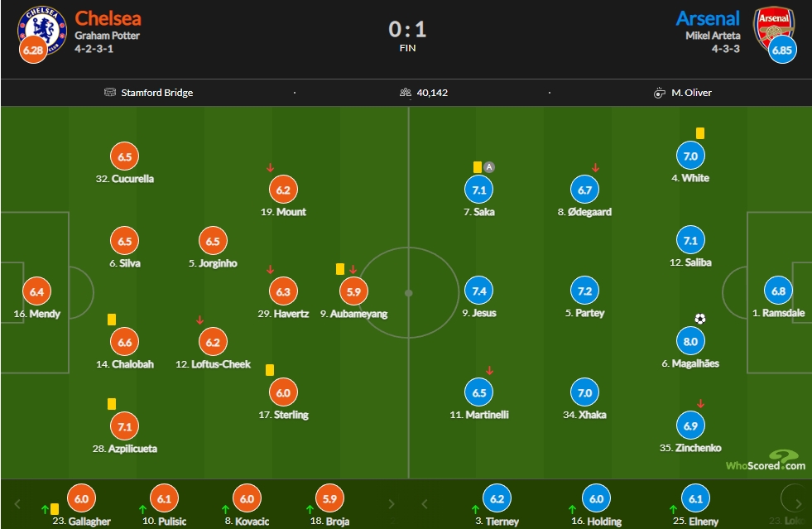Select the goal ball icon above Magalhães
The image size is (812, 529).
point(699,319)
